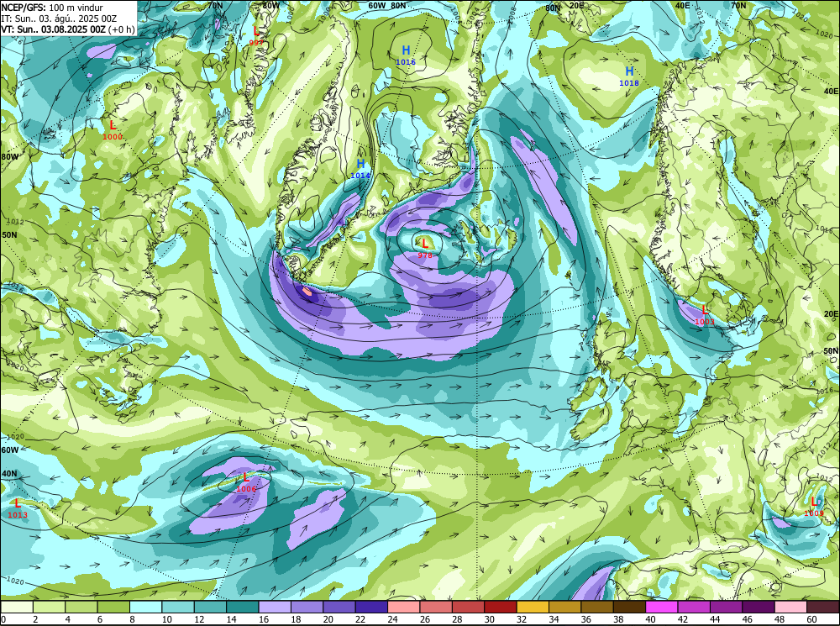The width and height of the screenshot is (840, 626).
Task: Pick the dark maroon swatch above 60
Action: [823, 607]
